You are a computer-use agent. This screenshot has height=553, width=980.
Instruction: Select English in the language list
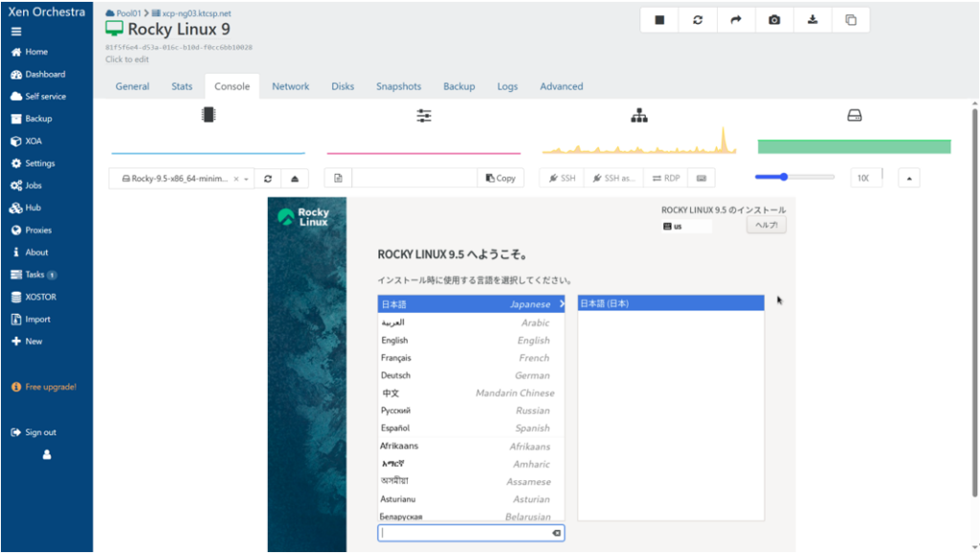click(x=394, y=340)
